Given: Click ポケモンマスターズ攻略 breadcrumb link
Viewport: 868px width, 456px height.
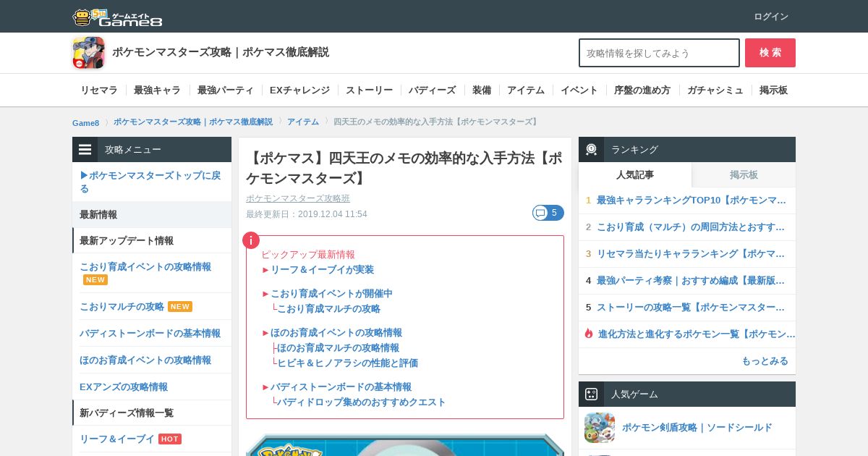Looking at the screenshot, I should (193, 122).
